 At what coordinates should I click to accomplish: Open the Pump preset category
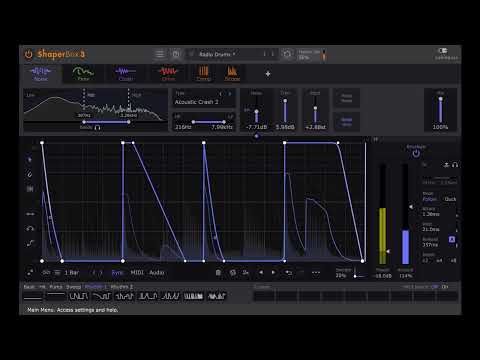click(x=56, y=287)
